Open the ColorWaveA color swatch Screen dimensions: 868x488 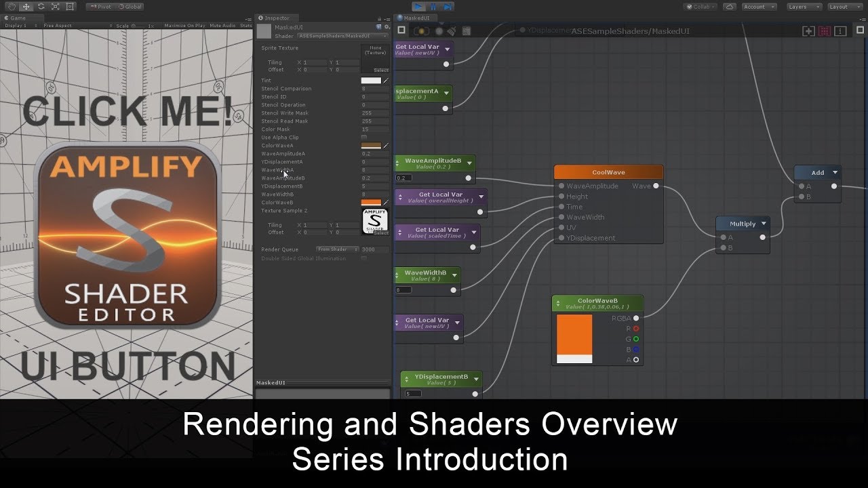click(371, 146)
